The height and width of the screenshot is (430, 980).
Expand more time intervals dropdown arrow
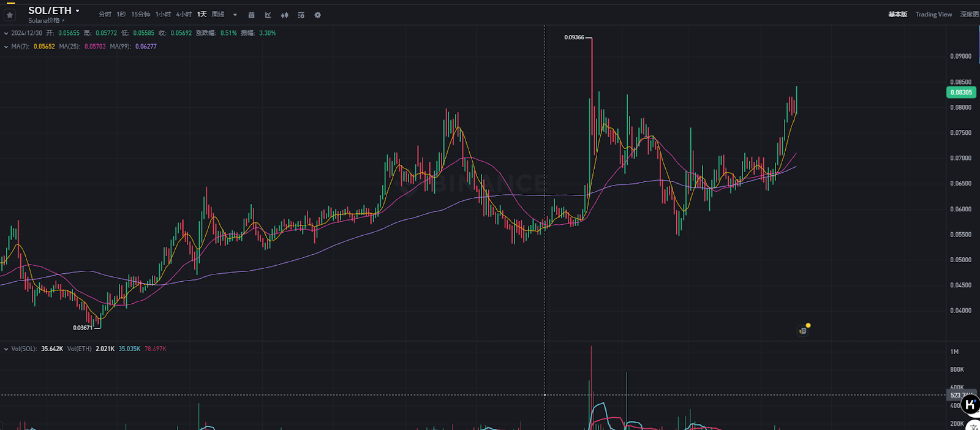tap(235, 15)
